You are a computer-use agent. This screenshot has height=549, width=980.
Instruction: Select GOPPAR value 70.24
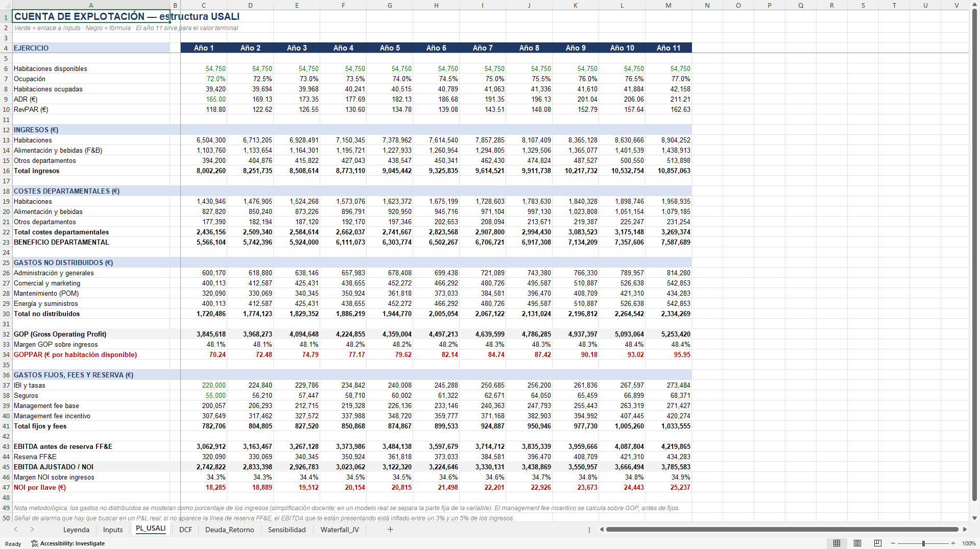coord(204,354)
